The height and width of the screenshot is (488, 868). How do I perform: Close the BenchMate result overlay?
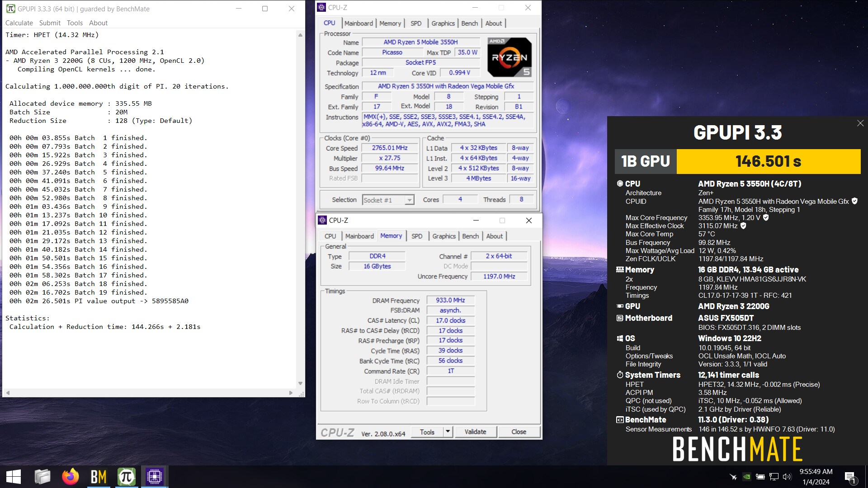coord(860,123)
